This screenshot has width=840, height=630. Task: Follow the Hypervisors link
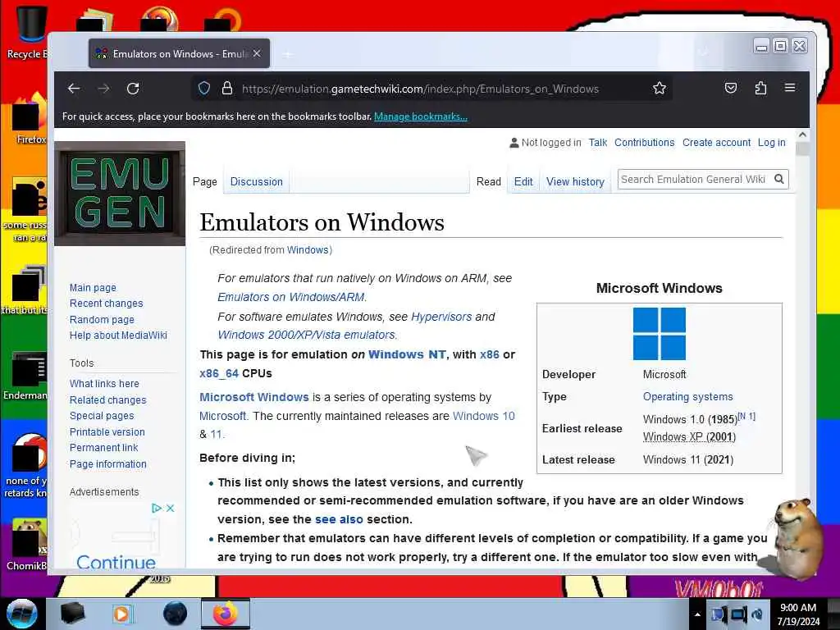441,317
